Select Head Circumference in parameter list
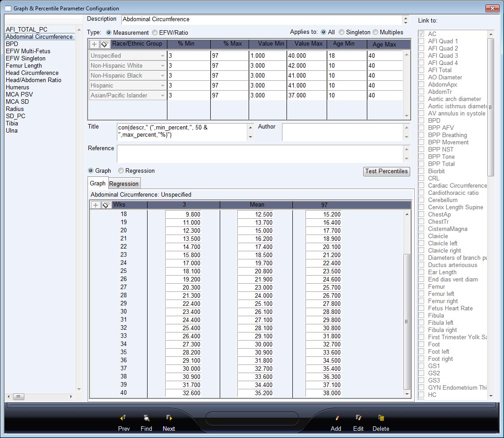Image resolution: width=504 pixels, height=438 pixels. pos(32,73)
